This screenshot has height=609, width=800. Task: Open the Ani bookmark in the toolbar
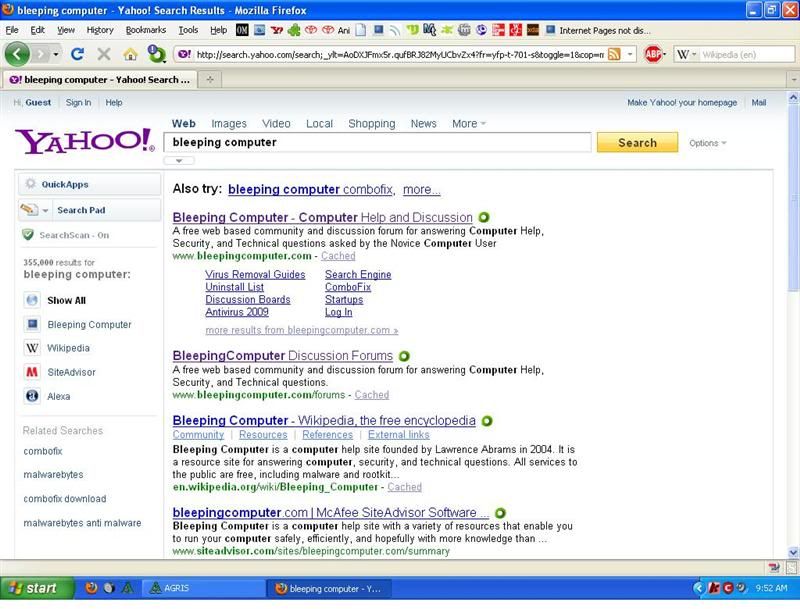[x=344, y=31]
